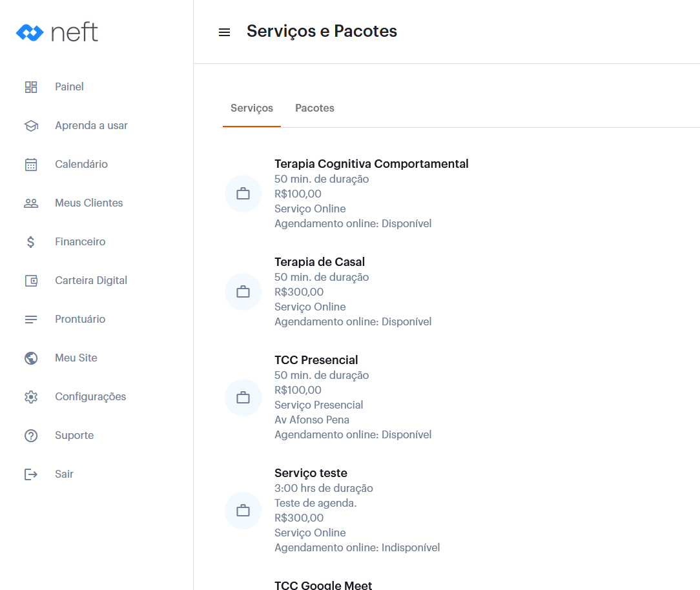Click the Suporte question mark icon
This screenshot has height=590, width=700.
coord(31,436)
